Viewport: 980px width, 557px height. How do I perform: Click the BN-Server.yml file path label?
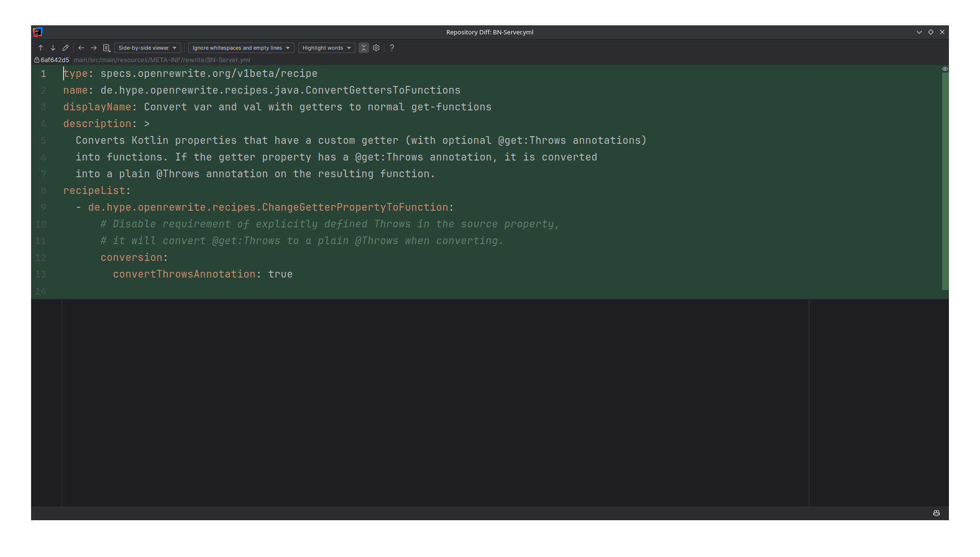click(162, 60)
